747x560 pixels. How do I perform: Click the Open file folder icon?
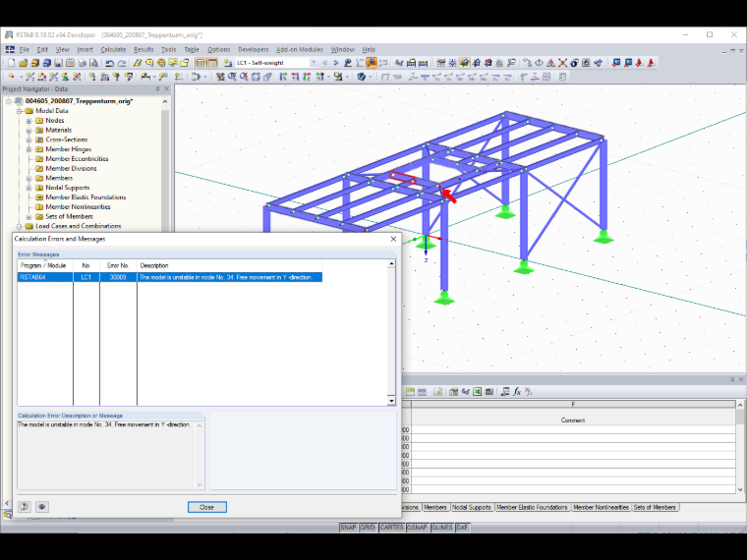point(23,62)
